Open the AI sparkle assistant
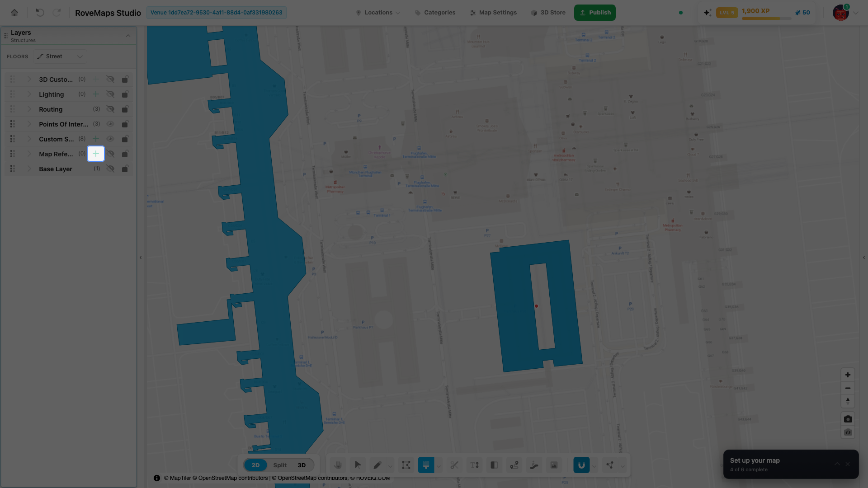This screenshot has height=488, width=868. point(708,13)
